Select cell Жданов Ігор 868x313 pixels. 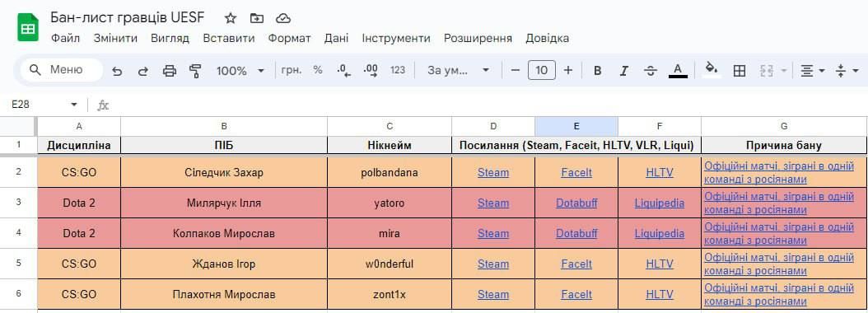point(224,264)
